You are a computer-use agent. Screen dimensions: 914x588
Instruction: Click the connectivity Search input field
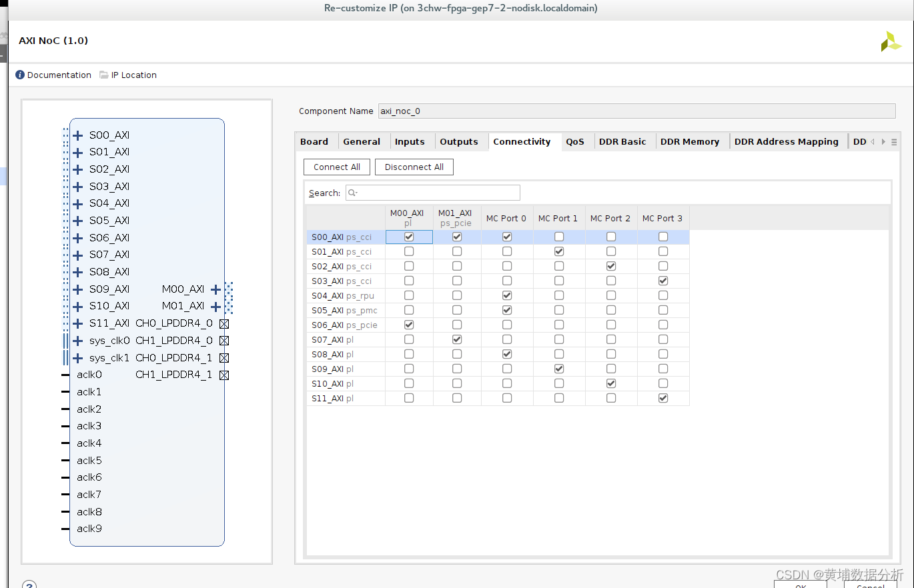point(433,193)
